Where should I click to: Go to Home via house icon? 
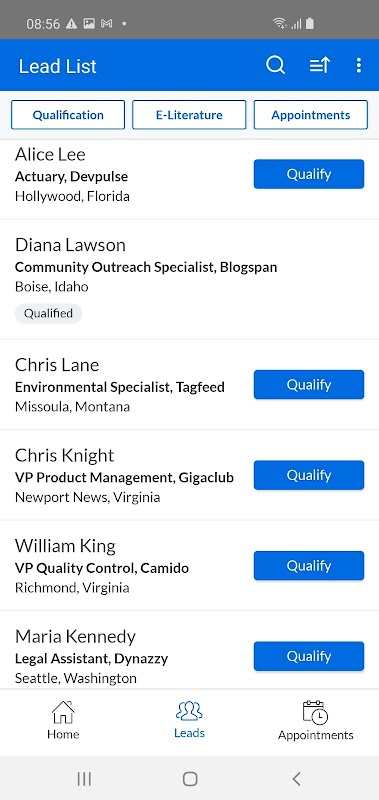point(63,712)
